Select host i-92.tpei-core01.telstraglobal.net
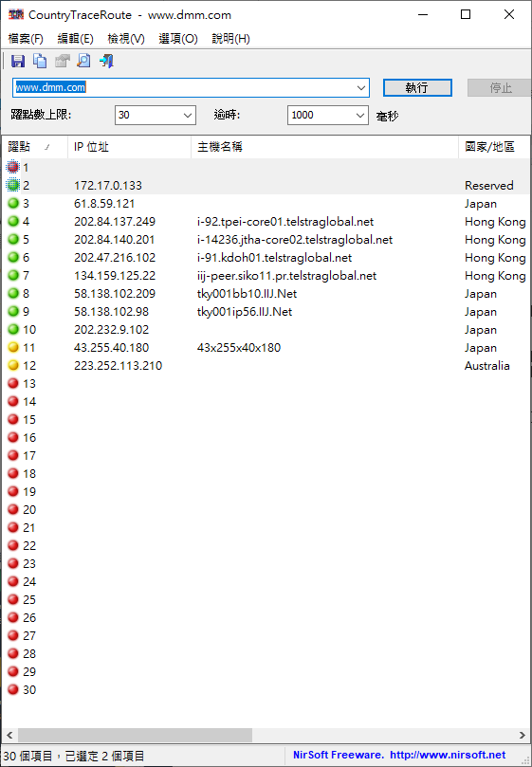Image resolution: width=532 pixels, height=767 pixels. pyautogui.click(x=285, y=222)
